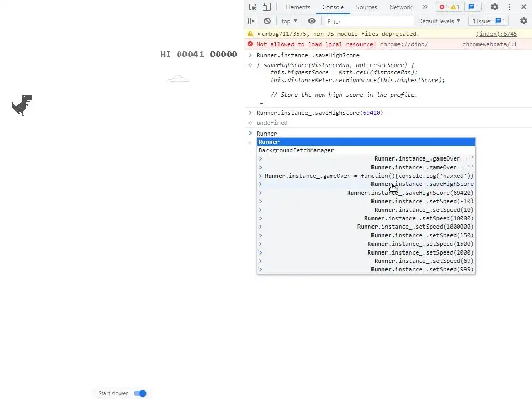This screenshot has height=399, width=532.
Task: Choose setSpeed(2000) history suggestion
Action: coord(366,252)
